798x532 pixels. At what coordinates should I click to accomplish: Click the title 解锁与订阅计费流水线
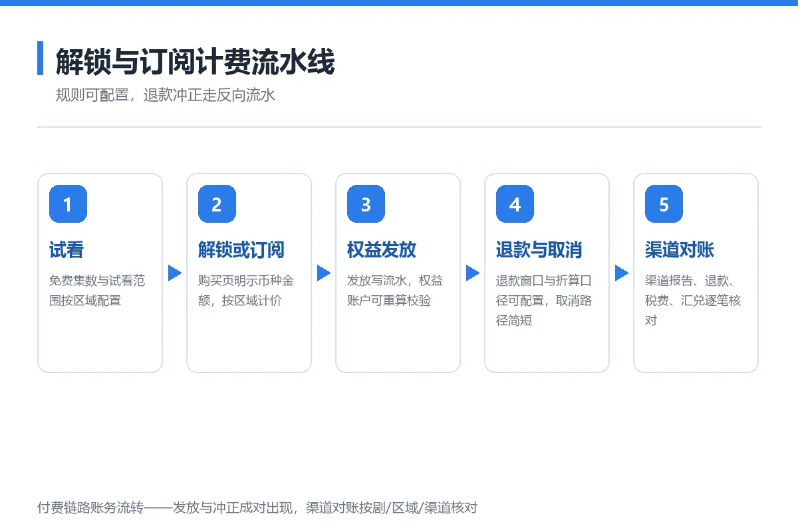(195, 62)
